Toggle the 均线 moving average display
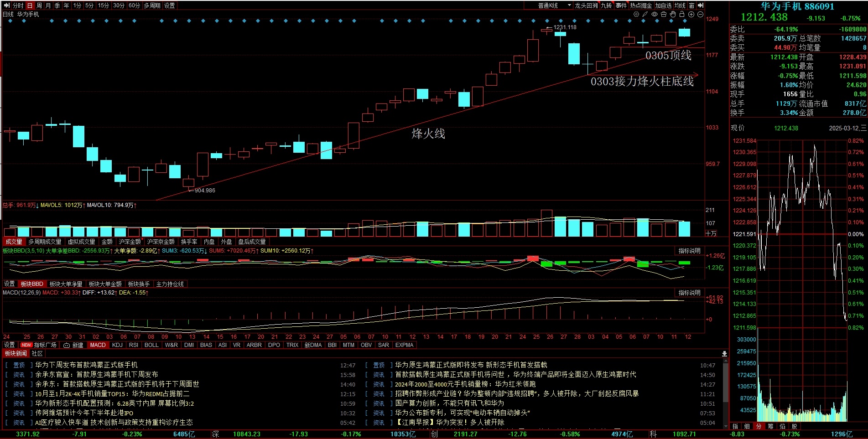This screenshot has height=439, width=868. pos(680,5)
